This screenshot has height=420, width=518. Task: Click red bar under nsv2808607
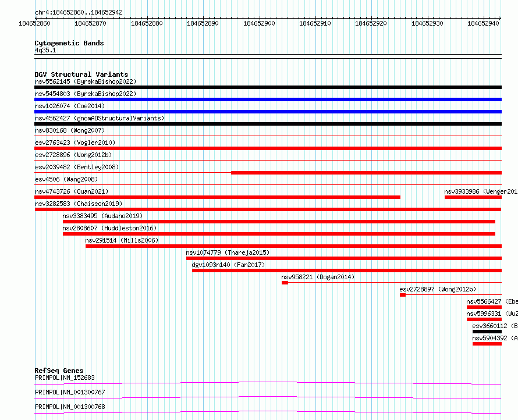point(279,234)
